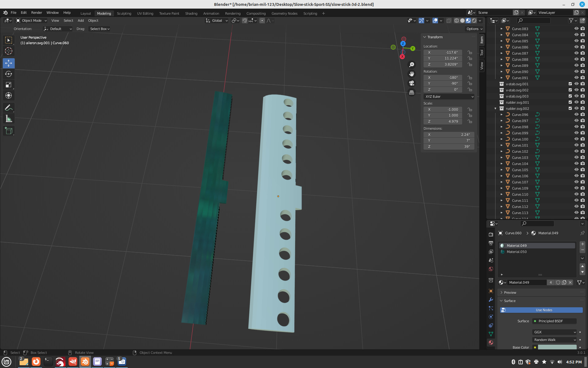Expand Curve.096 in outliner
This screenshot has height=368, width=588.
(501, 114)
